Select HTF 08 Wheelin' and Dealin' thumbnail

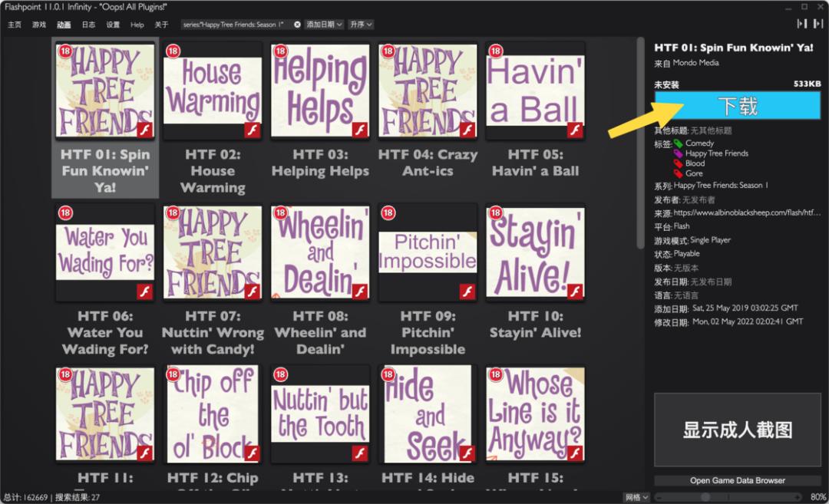tap(320, 252)
